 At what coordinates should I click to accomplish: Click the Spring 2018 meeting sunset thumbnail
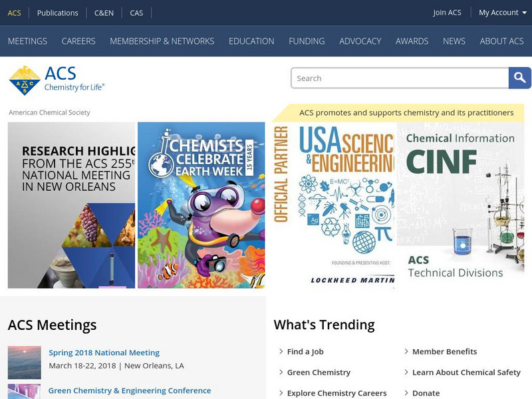pyautogui.click(x=25, y=362)
